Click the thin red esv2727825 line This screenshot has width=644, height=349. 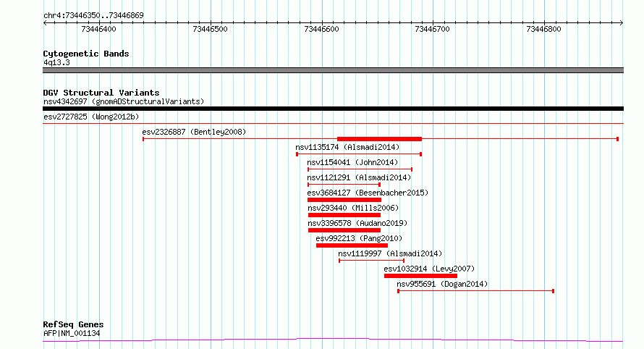click(x=333, y=123)
